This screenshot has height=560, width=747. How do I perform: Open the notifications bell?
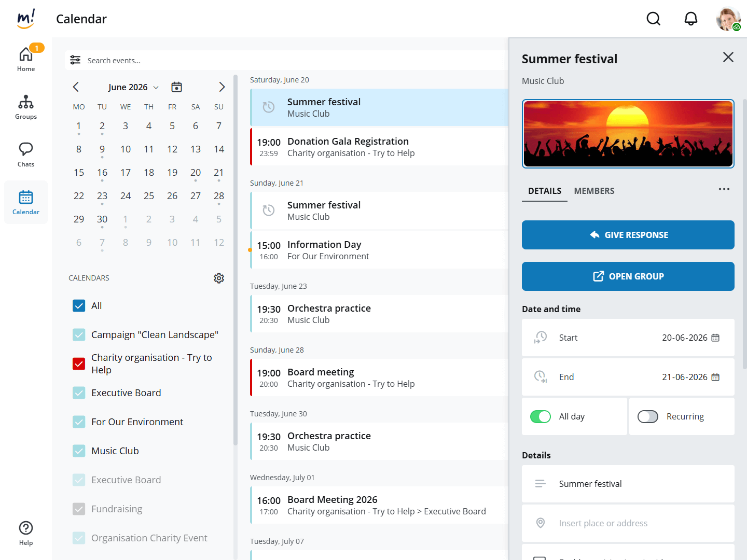(690, 19)
